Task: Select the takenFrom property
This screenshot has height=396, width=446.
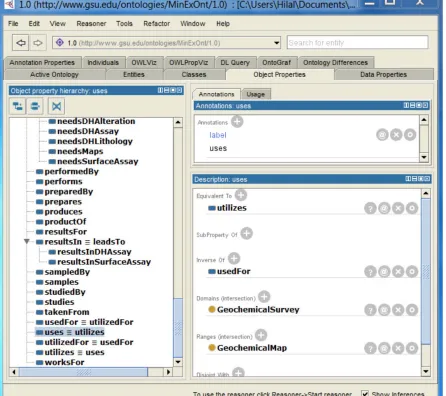Action: click(x=67, y=312)
